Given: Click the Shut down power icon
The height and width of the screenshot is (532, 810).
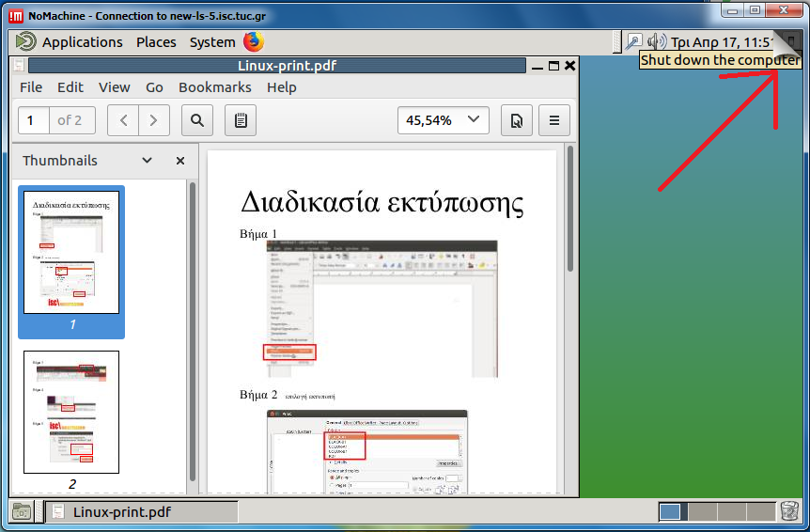Looking at the screenshot, I should coord(789,41).
